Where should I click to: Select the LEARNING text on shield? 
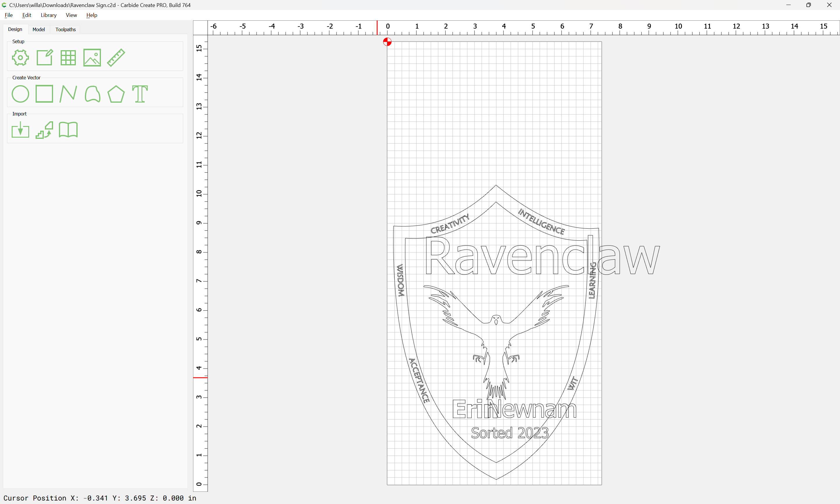click(592, 281)
